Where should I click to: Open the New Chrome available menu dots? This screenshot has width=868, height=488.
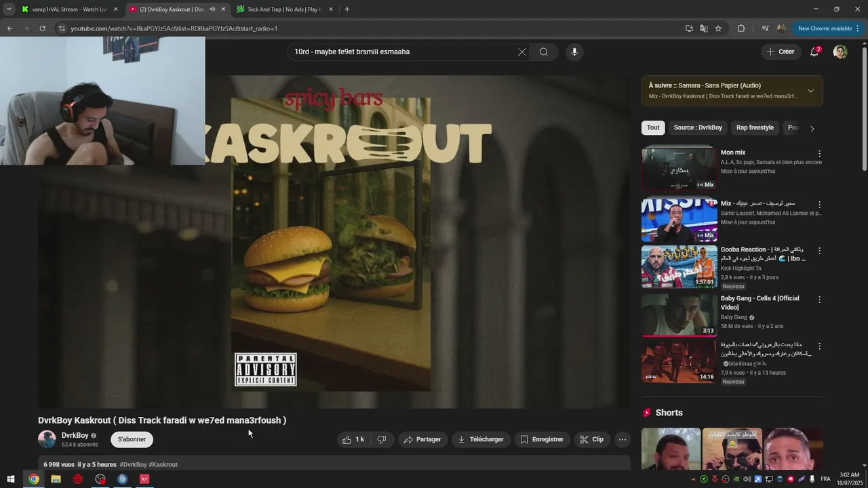click(858, 28)
